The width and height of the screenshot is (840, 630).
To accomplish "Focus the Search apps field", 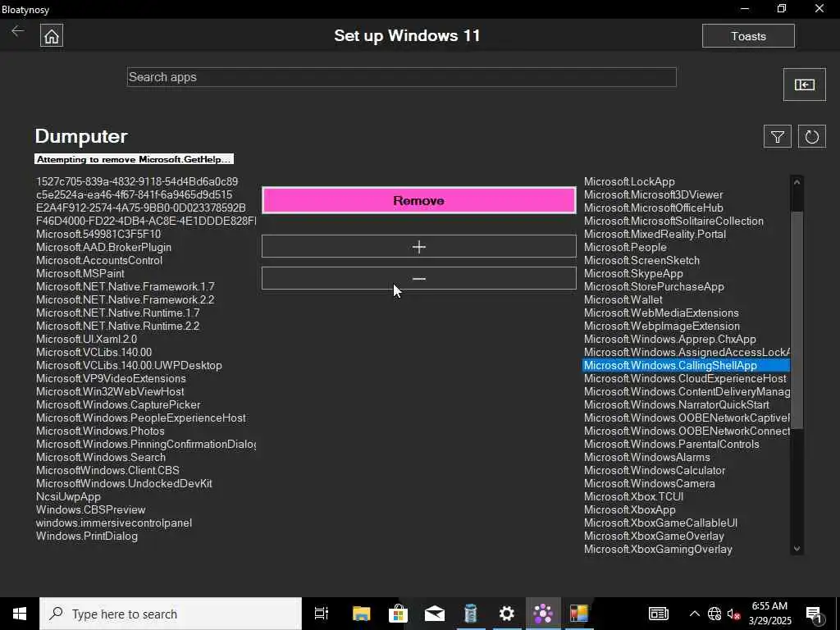I will click(x=402, y=77).
